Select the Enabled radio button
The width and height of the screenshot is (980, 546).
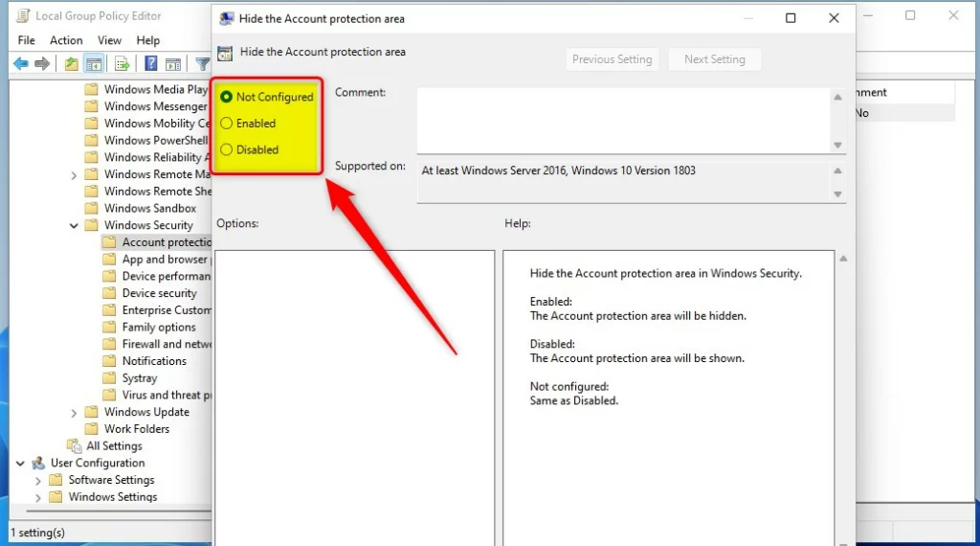(226, 124)
